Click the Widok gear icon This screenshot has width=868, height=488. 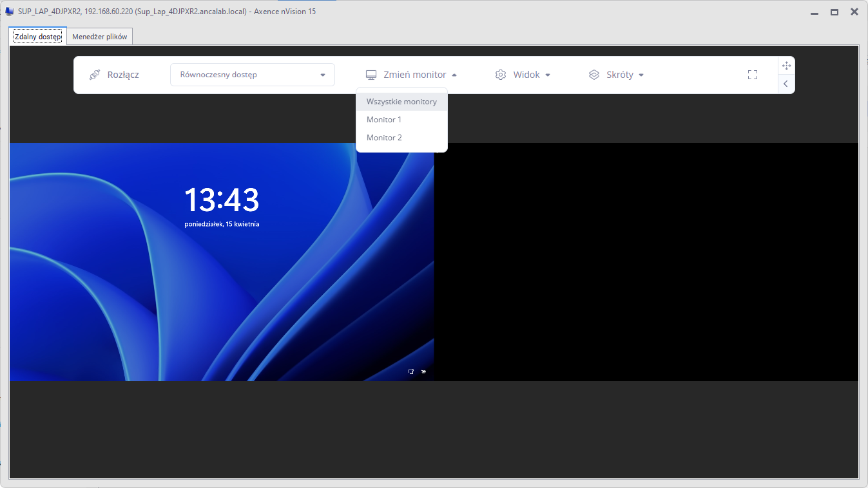[x=501, y=75]
